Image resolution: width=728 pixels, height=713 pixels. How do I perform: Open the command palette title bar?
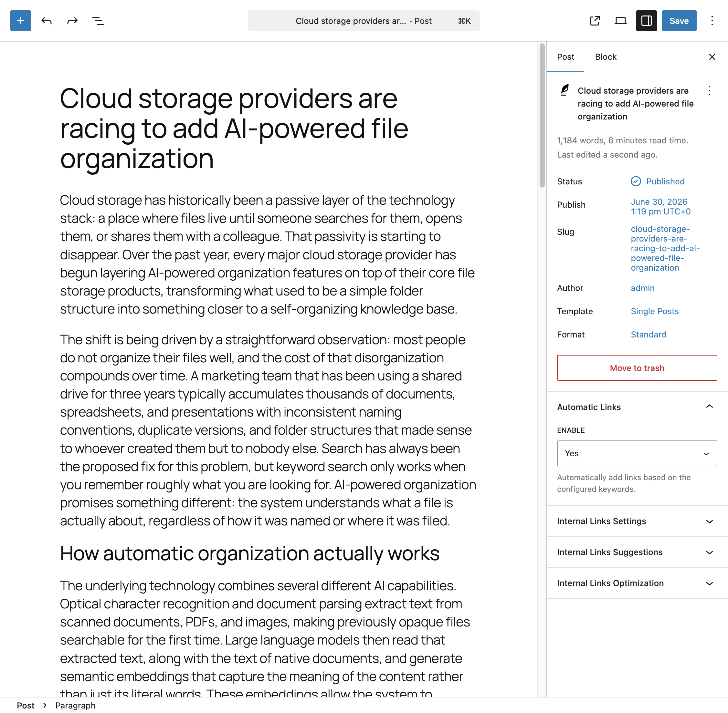click(x=364, y=21)
